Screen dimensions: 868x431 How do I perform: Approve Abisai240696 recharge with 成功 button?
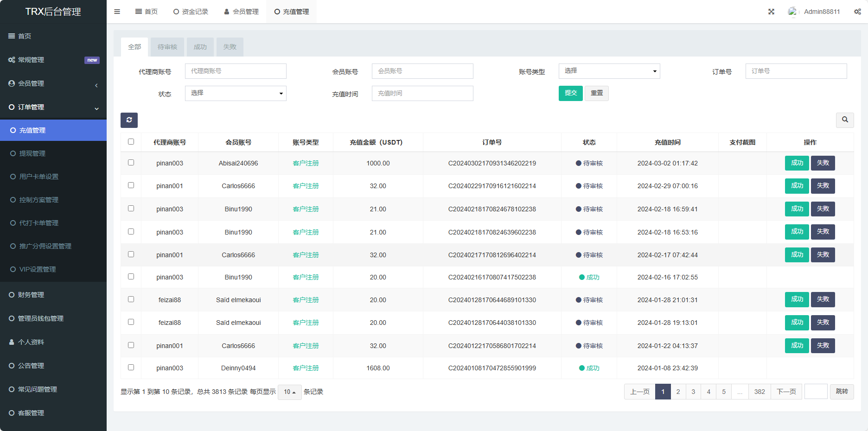(797, 163)
